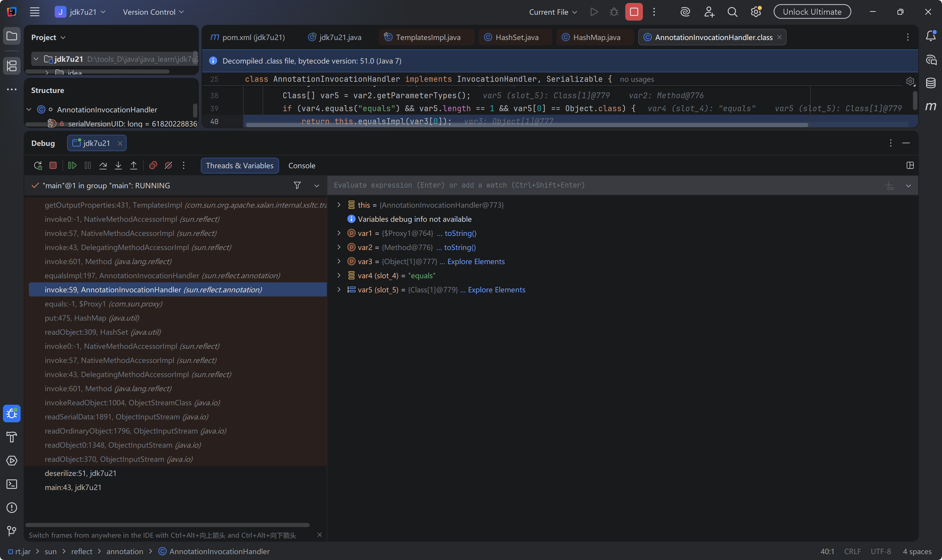
Task: Switch to the HashMap.java tab
Action: pyautogui.click(x=595, y=37)
